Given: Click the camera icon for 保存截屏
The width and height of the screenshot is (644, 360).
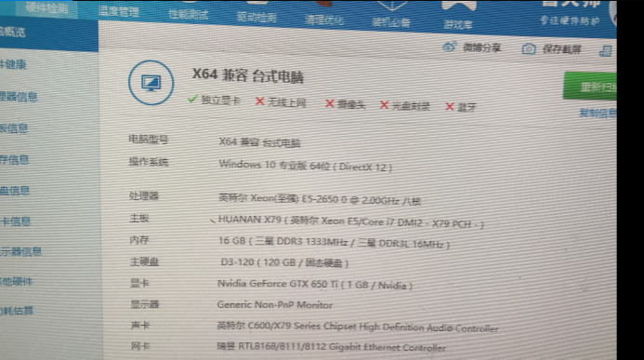Looking at the screenshot, I should point(529,49).
